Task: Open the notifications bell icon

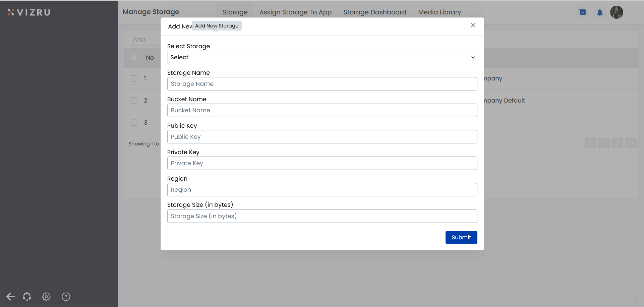Action: pyautogui.click(x=600, y=12)
